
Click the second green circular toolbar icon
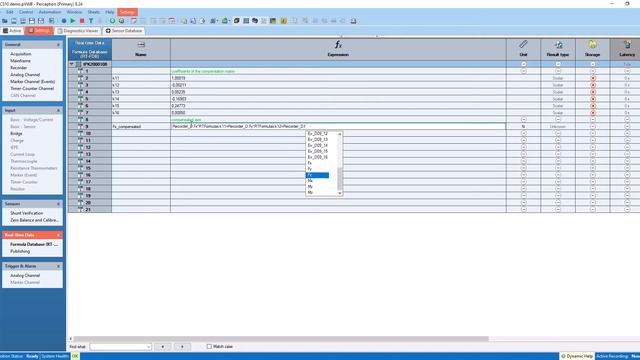click(x=121, y=21)
